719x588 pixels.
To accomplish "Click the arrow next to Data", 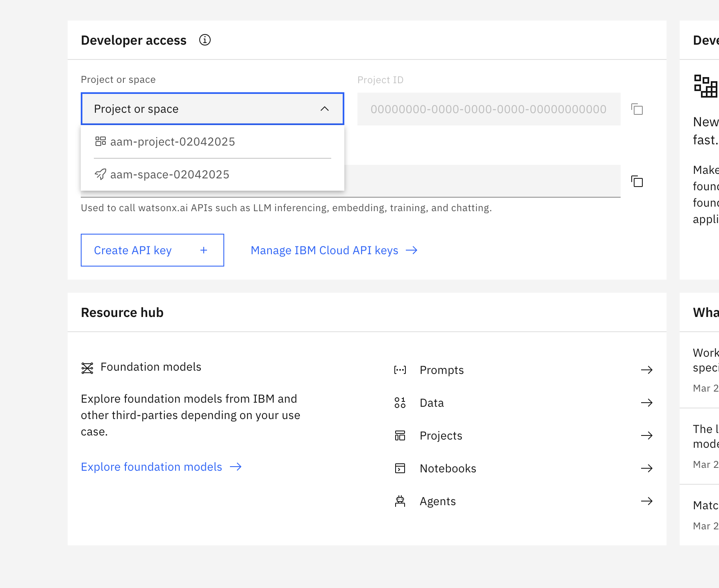I will tap(647, 403).
